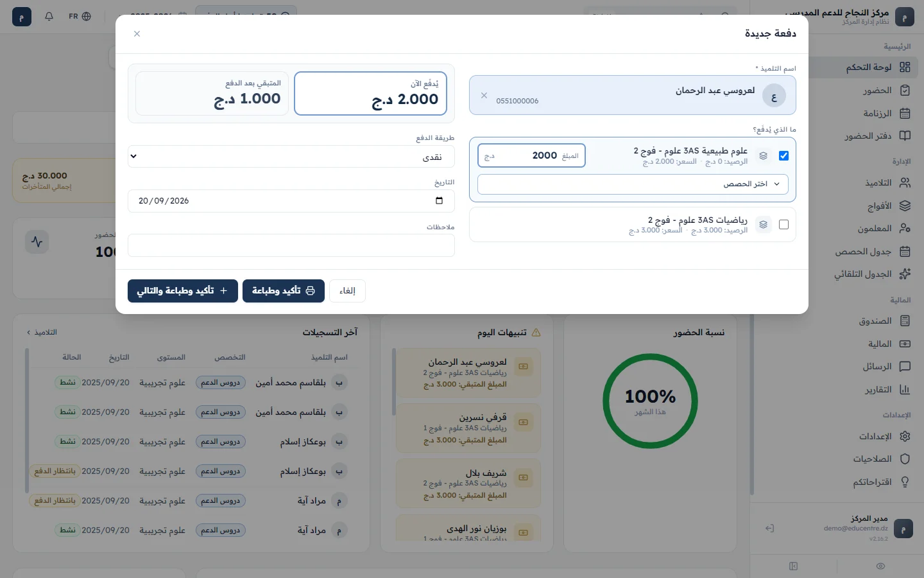Image resolution: width=924 pixels, height=578 pixels.
Task: Click the layers icon beside علوم طبيعية course
Action: (763, 155)
